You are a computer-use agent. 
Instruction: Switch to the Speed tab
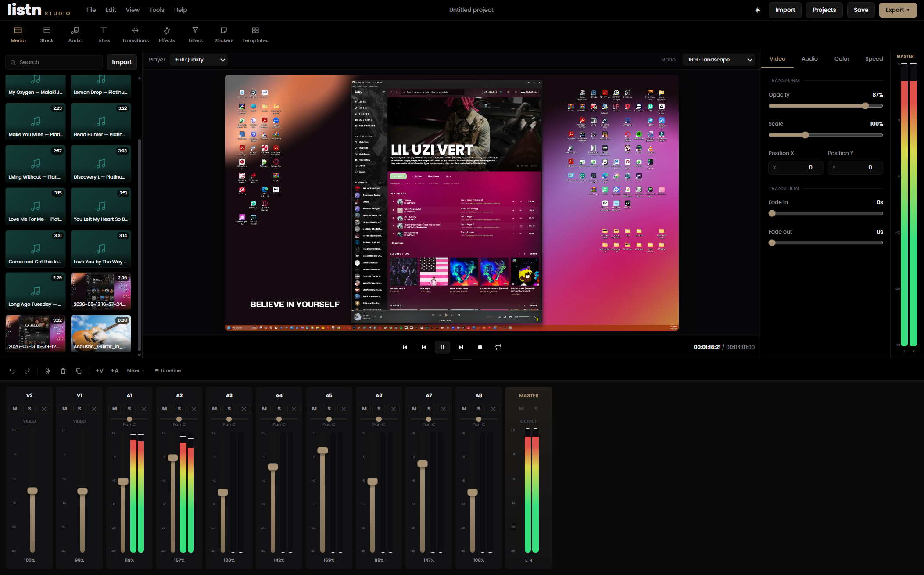point(874,59)
